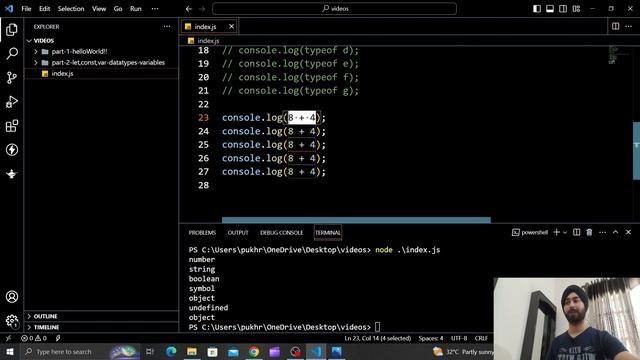Click the Go Back navigation arrow
This screenshot has height=360, width=640.
(x=189, y=9)
